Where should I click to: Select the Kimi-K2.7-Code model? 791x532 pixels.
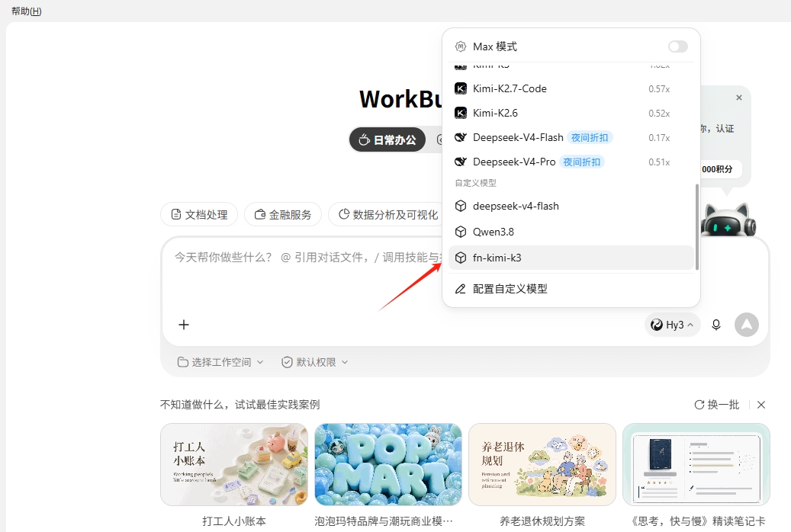pos(571,88)
